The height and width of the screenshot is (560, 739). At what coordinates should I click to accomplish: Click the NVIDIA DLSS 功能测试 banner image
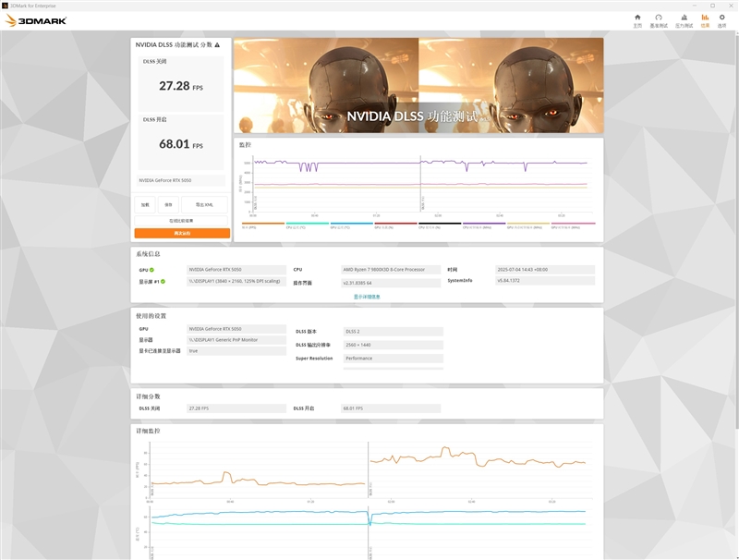[418, 85]
